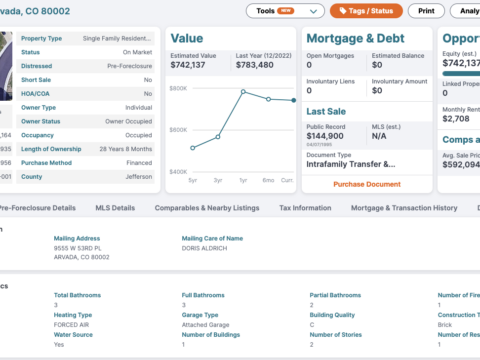Click the equity estimate progress bar

(x=461, y=73)
